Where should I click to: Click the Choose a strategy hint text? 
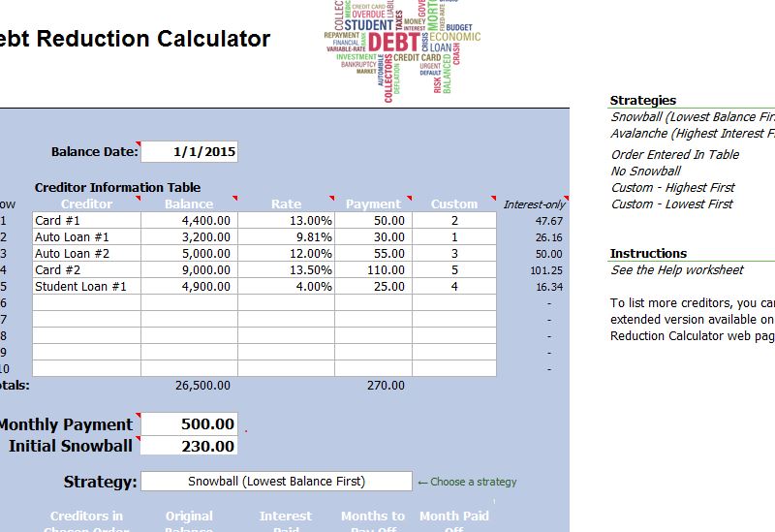click(467, 482)
